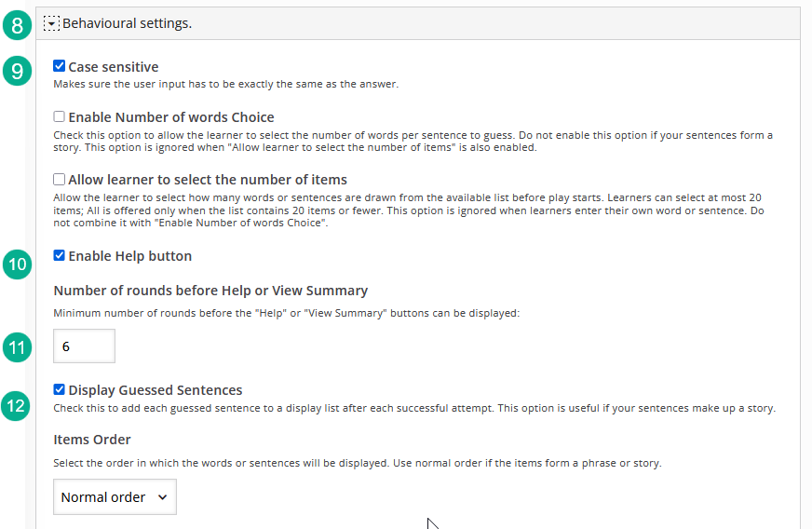Click the green number 8 marker
The height and width of the screenshot is (529, 812).
pos(17,25)
